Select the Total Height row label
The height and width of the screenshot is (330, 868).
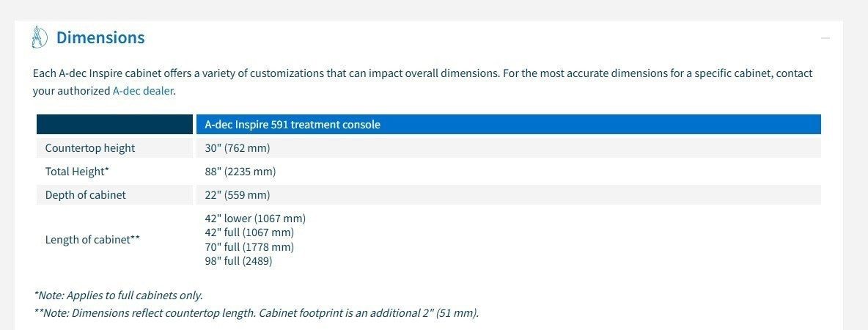point(77,172)
